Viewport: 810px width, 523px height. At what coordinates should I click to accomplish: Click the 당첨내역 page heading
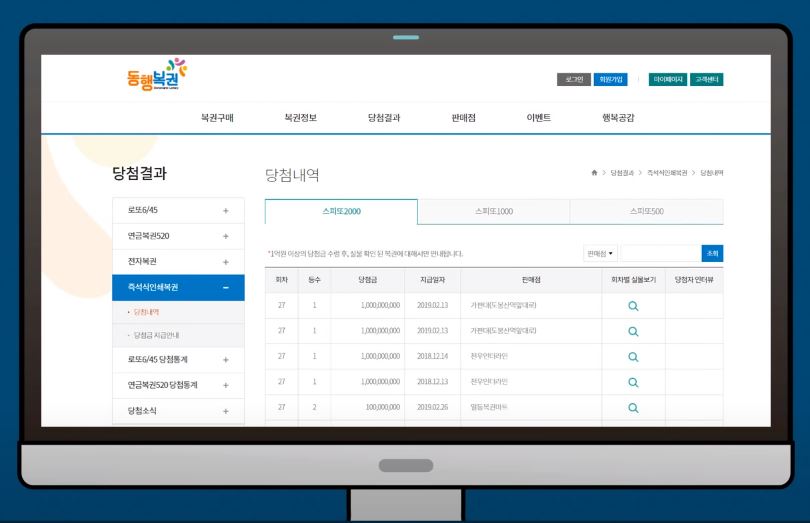[292, 175]
